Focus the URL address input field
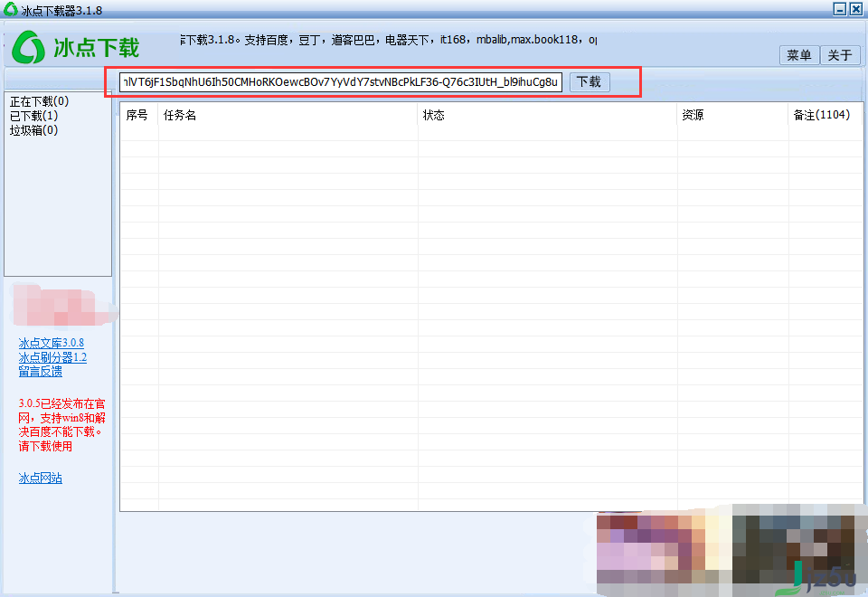 point(341,82)
